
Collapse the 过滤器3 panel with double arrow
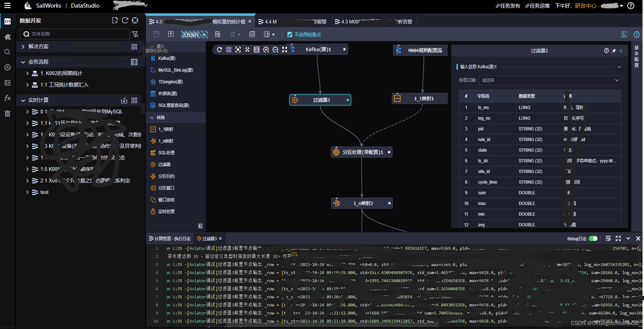[621, 51]
